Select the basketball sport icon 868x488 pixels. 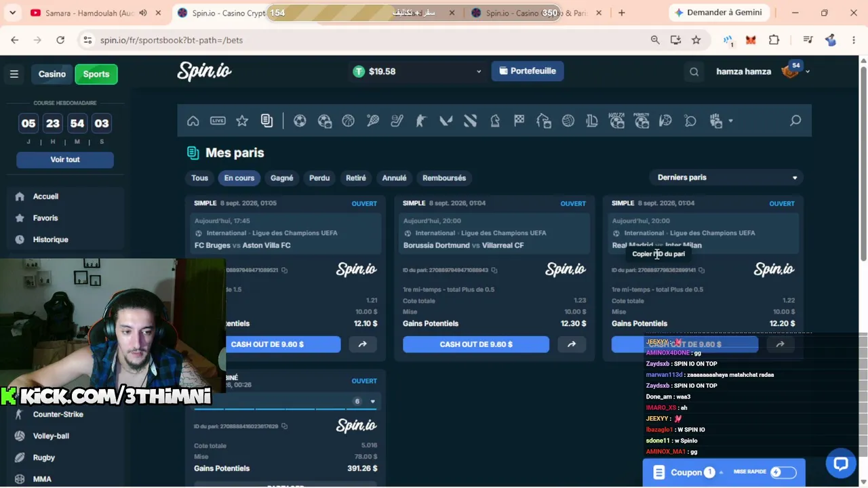pos(348,121)
